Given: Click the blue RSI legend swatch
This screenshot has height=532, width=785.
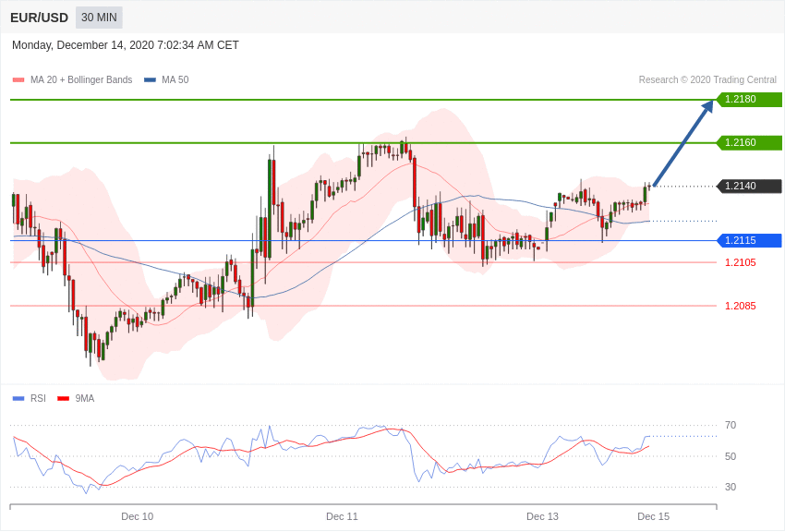Looking at the screenshot, I should tap(18, 399).
